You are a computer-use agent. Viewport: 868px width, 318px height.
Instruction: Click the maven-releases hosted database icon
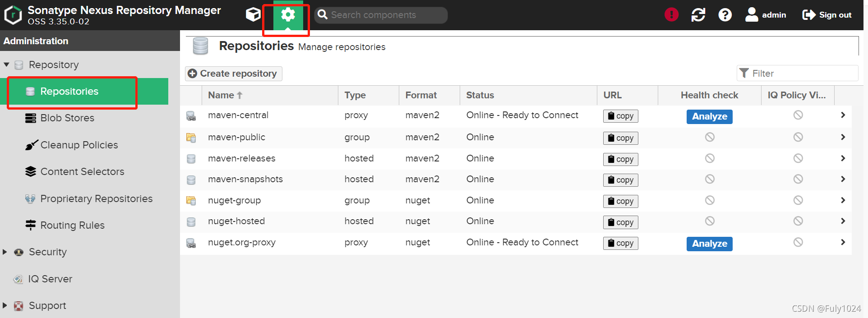(x=191, y=159)
